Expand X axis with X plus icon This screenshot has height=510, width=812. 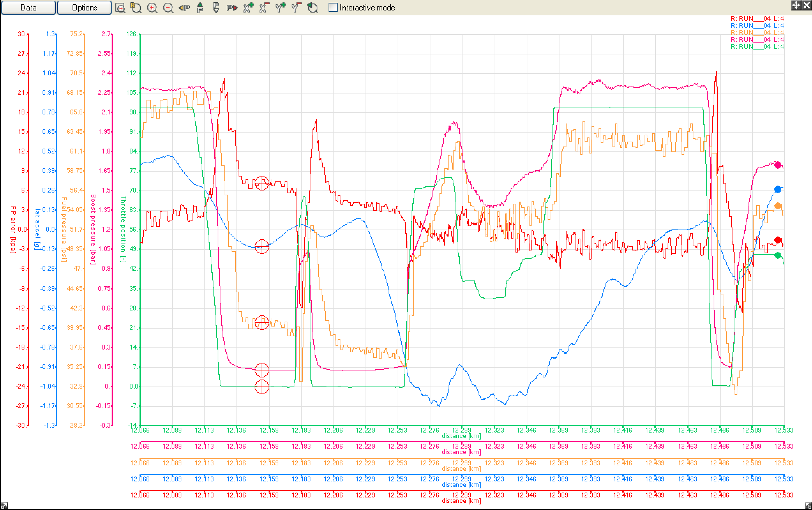click(248, 8)
